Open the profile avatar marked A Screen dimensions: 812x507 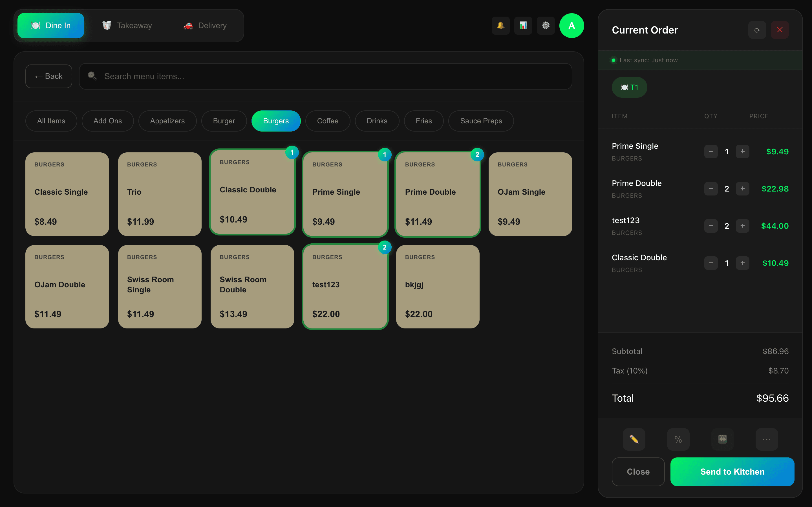[572, 25]
